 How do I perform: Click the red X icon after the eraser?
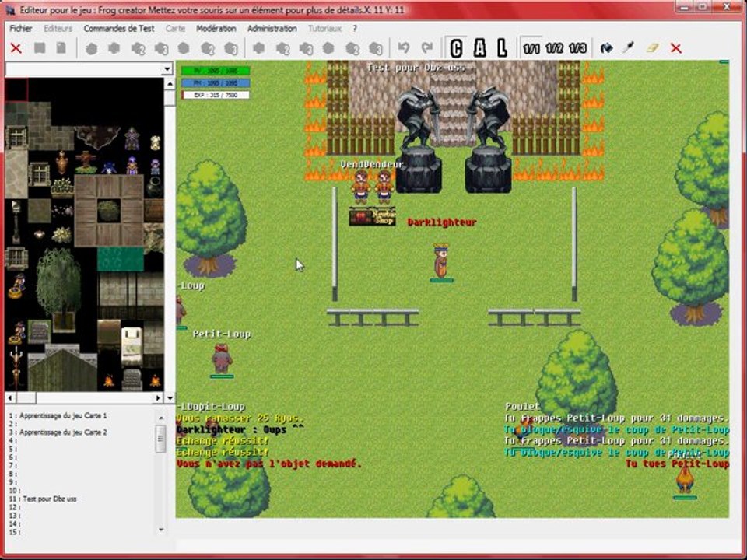(676, 48)
